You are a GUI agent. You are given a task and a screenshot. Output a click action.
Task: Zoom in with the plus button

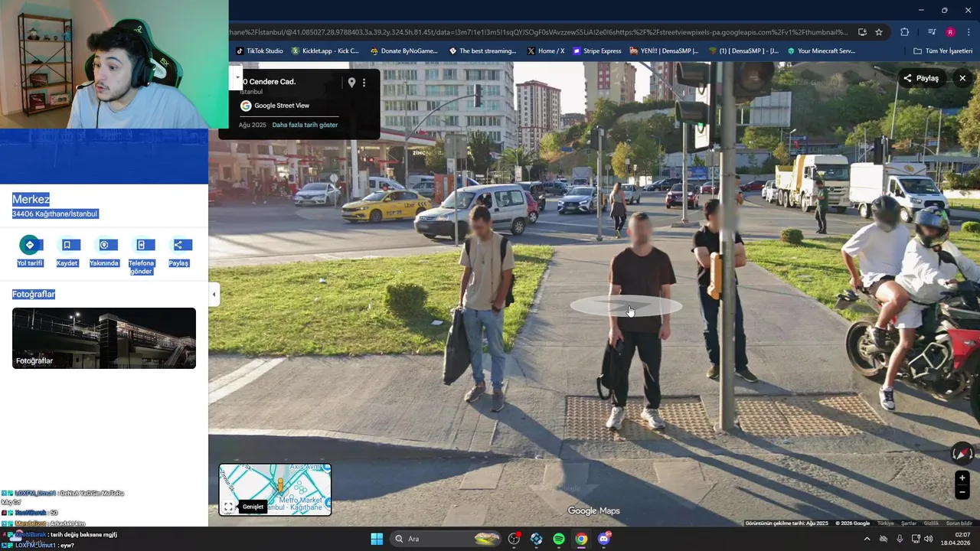[x=962, y=478]
